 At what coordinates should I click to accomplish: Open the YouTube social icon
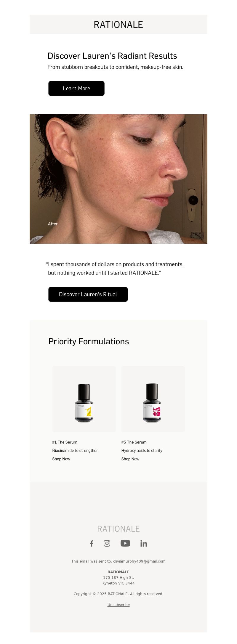(x=125, y=543)
